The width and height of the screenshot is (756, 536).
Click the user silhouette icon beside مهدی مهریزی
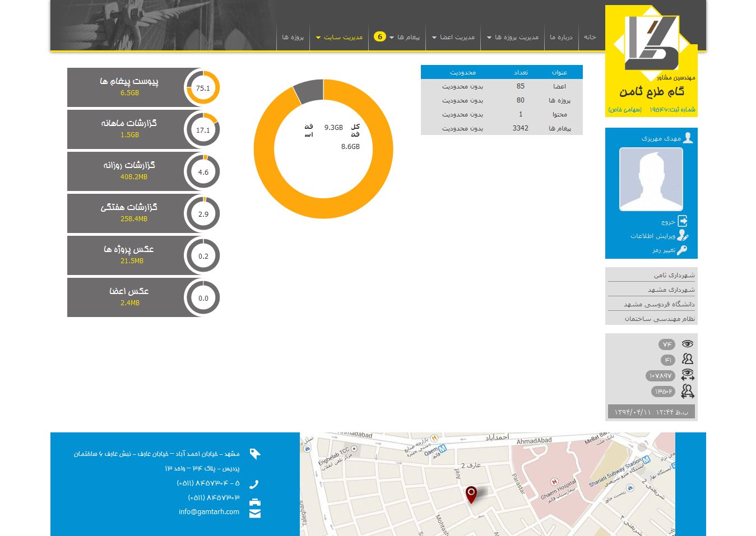pos(688,138)
